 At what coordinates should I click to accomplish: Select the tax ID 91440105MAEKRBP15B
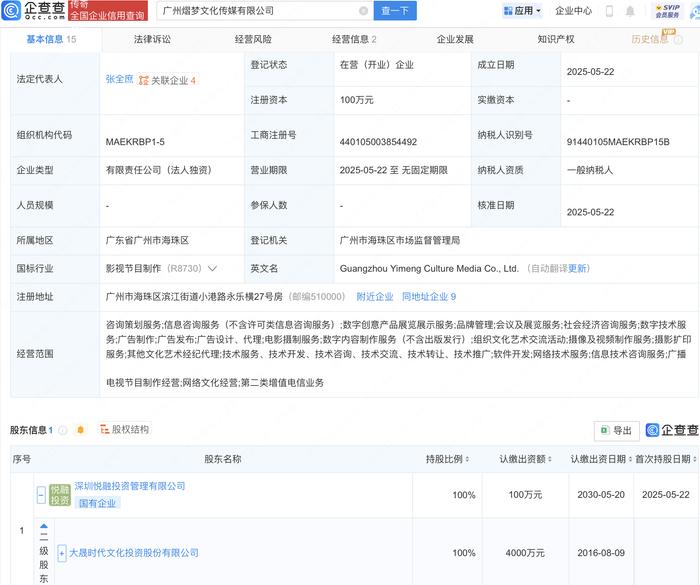pos(618,142)
